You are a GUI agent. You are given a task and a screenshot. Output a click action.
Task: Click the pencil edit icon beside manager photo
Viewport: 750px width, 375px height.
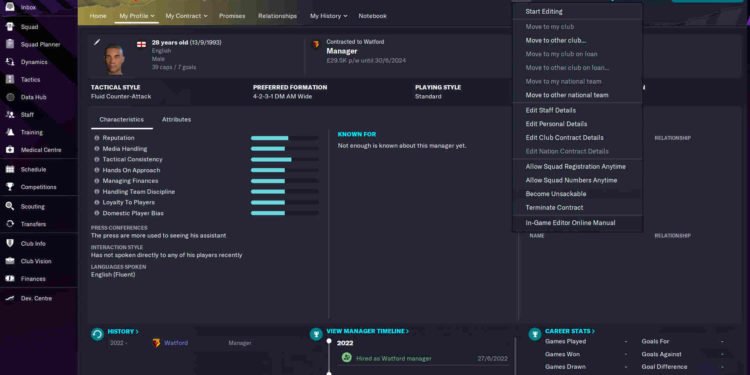[x=97, y=42]
